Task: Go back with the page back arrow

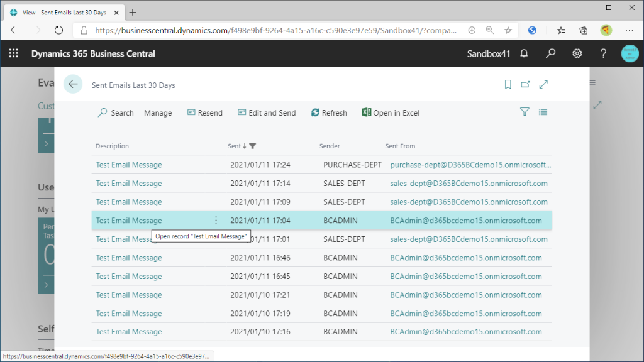Action: click(x=73, y=84)
